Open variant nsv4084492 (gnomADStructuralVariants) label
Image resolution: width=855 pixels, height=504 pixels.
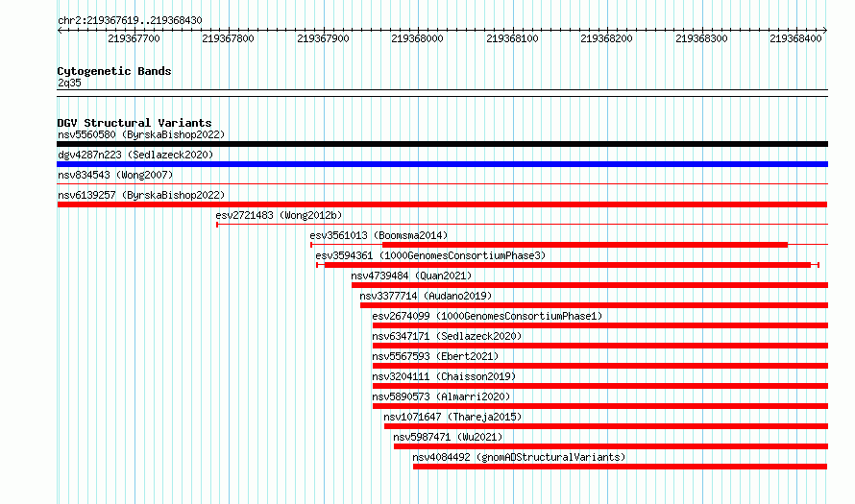519,457
